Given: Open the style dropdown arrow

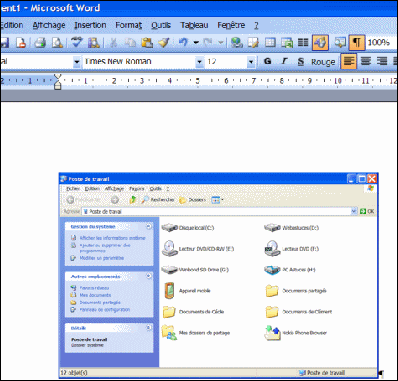Looking at the screenshot, I should pos(77,62).
